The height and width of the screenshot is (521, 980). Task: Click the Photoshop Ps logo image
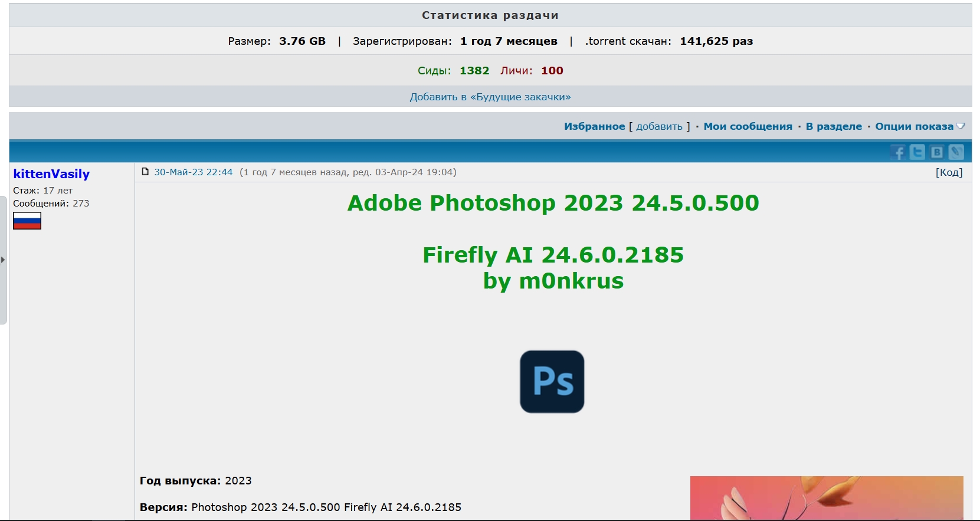click(x=552, y=382)
